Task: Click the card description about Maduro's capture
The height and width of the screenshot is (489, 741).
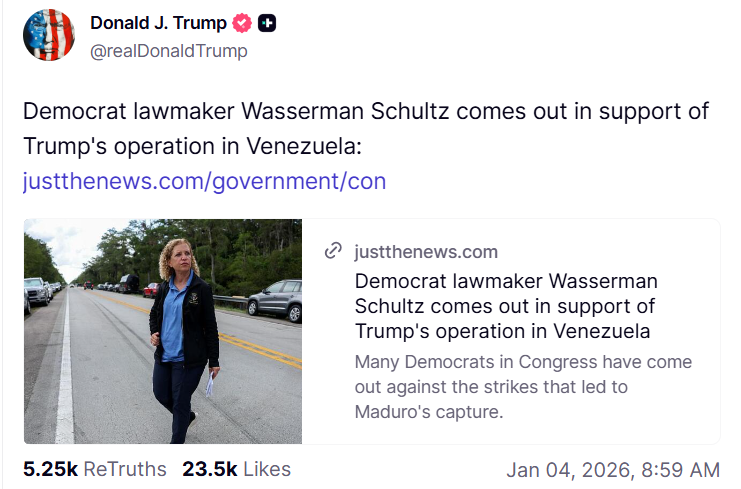Action: pyautogui.click(x=523, y=386)
